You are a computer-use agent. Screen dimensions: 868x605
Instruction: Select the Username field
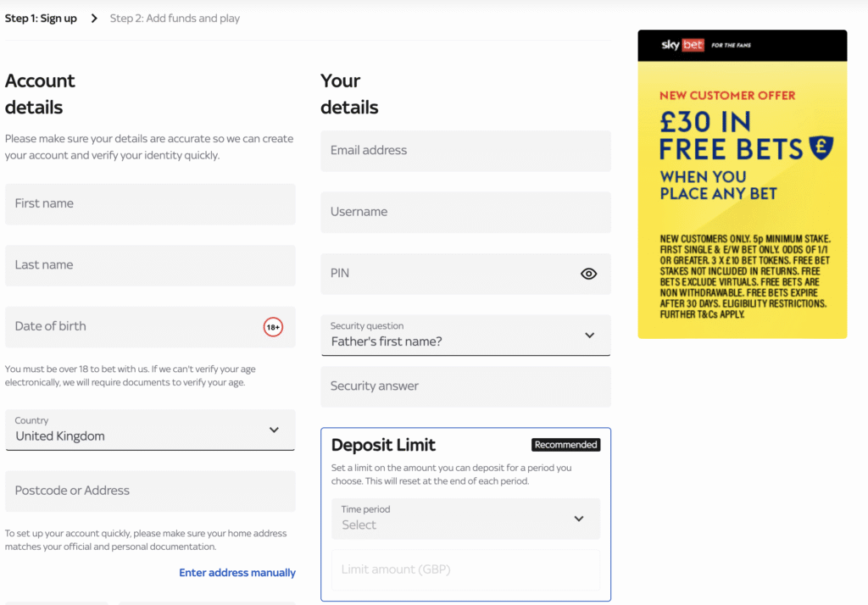point(465,212)
